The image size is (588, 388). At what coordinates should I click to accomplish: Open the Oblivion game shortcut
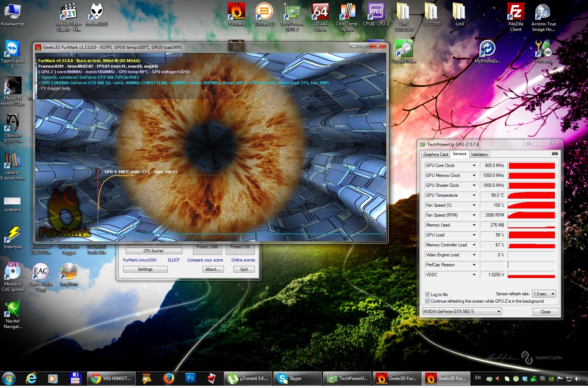[x=13, y=128]
